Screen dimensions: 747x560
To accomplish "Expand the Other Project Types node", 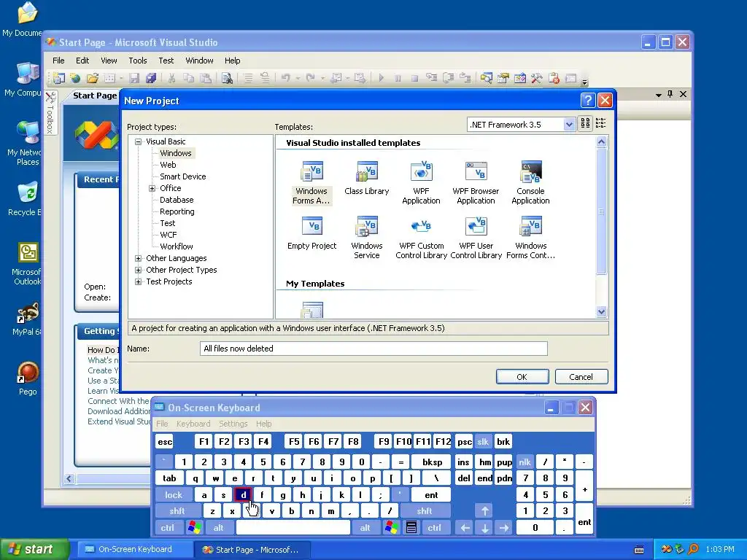I will click(x=138, y=270).
